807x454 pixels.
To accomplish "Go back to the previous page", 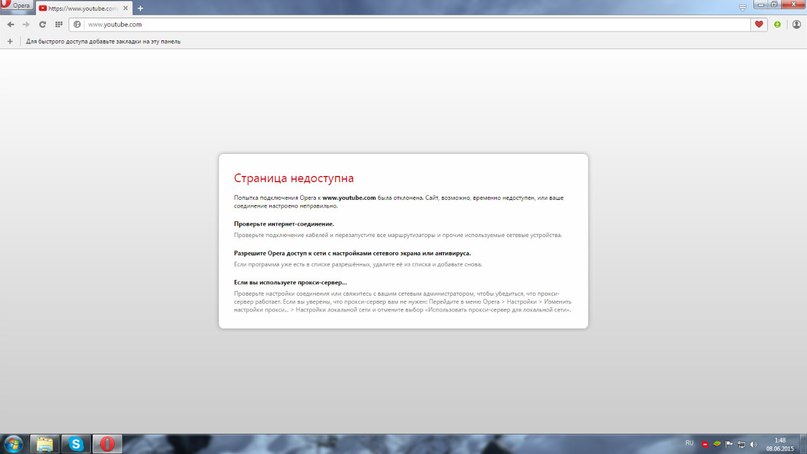I will (x=11, y=24).
